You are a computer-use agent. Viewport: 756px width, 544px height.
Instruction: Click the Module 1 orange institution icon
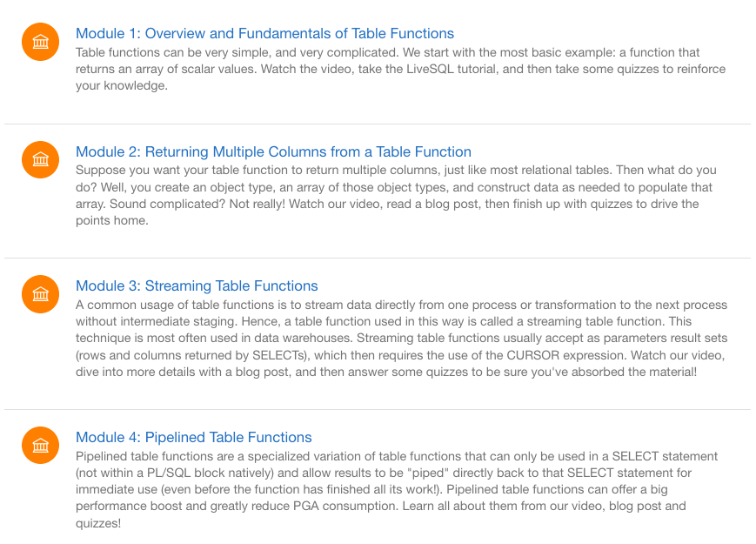40,42
